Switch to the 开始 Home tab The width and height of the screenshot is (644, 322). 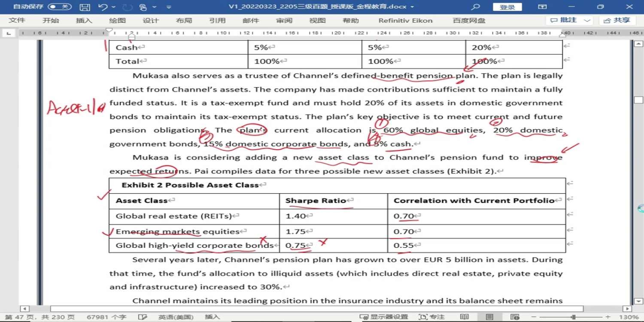[51, 21]
